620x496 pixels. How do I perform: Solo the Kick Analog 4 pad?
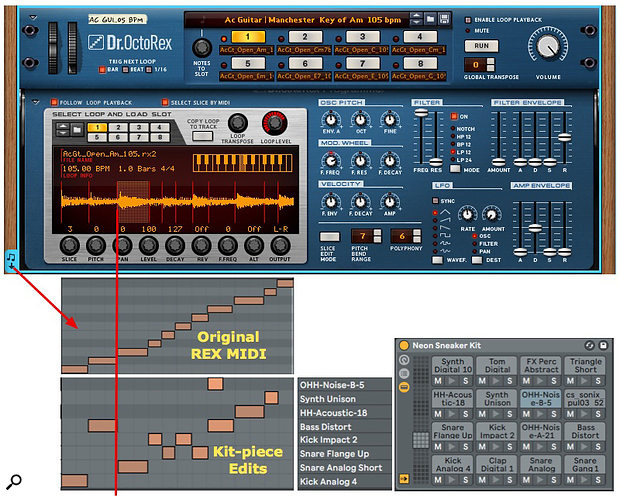click(465, 480)
